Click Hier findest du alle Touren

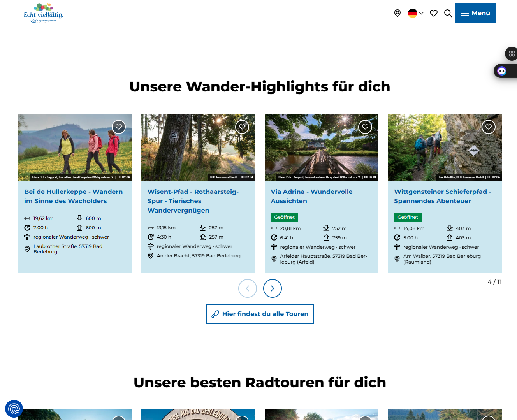[260, 314]
